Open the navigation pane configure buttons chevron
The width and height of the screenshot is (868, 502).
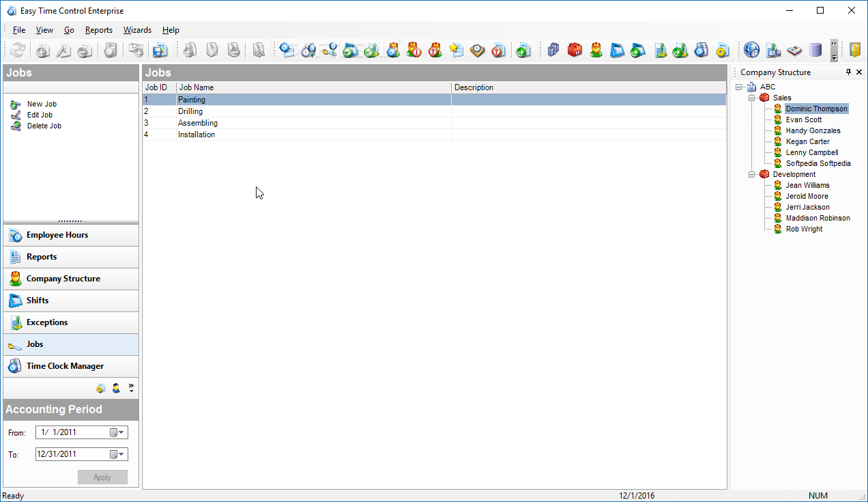tap(131, 387)
